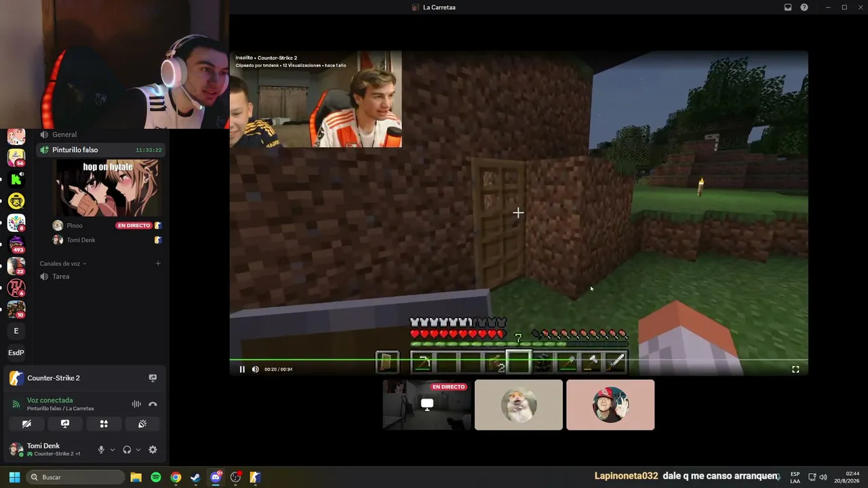
Task: Open Pinturillo falso / La Carretaa link
Action: (x=60, y=409)
